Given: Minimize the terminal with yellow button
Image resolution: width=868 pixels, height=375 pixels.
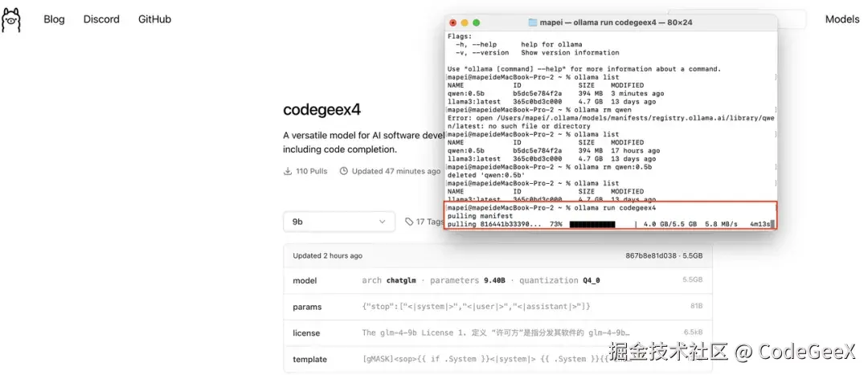Looking at the screenshot, I should pyautogui.click(x=465, y=22).
